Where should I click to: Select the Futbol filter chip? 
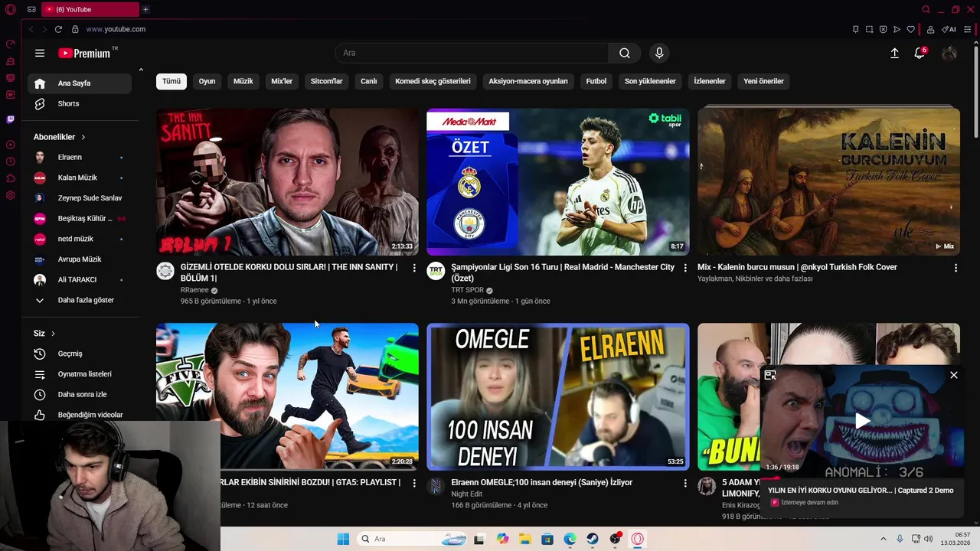point(596,81)
